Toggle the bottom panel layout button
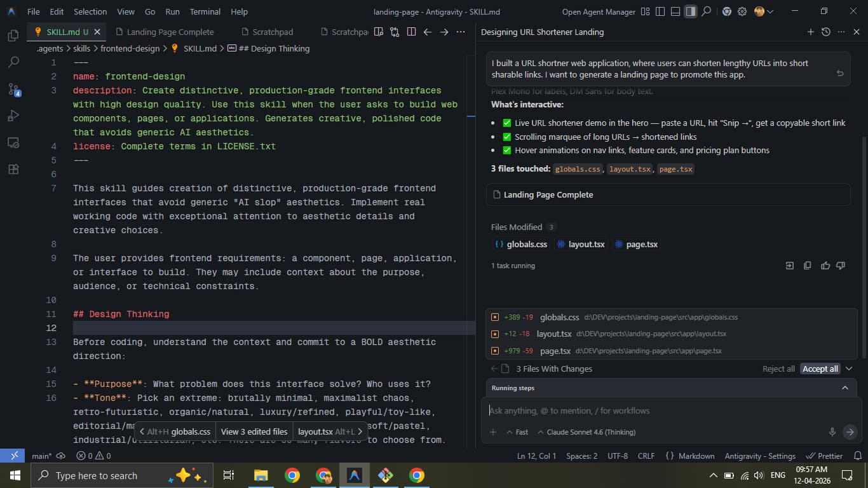 (675, 11)
